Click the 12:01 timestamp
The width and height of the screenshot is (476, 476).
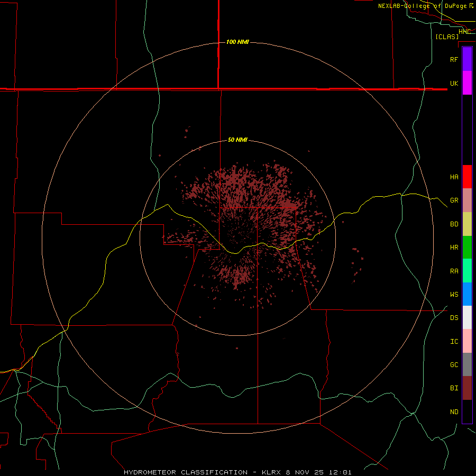tap(340, 472)
